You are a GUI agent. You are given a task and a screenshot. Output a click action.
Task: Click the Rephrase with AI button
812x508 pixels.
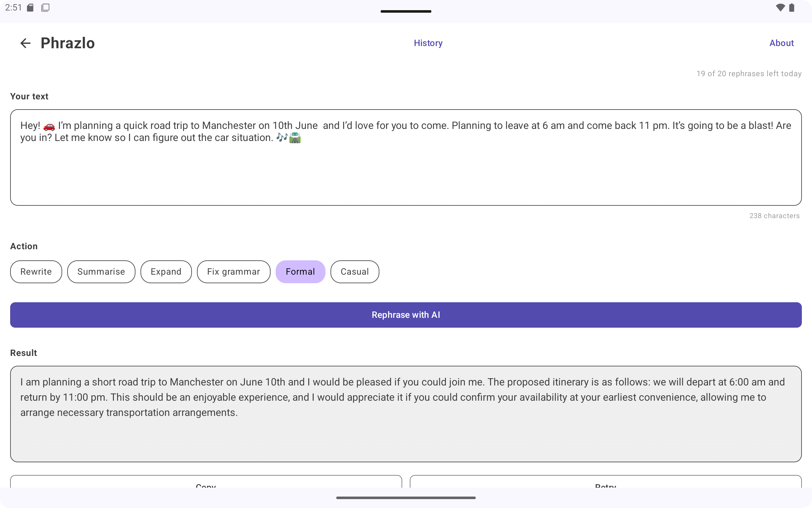pyautogui.click(x=406, y=315)
